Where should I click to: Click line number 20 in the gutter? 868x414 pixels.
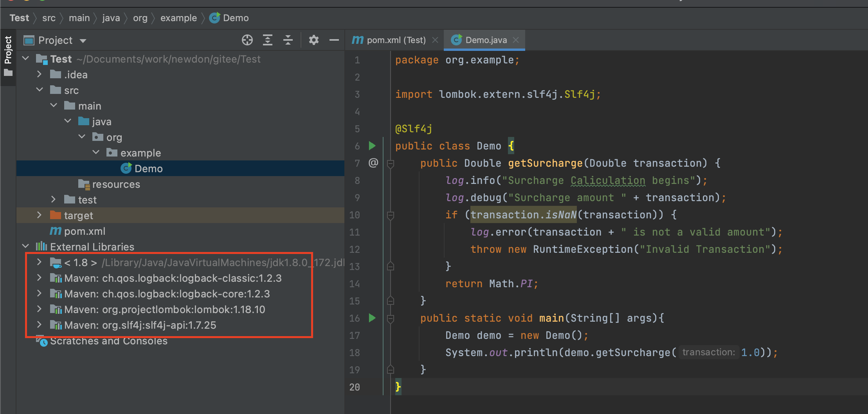coord(355,387)
